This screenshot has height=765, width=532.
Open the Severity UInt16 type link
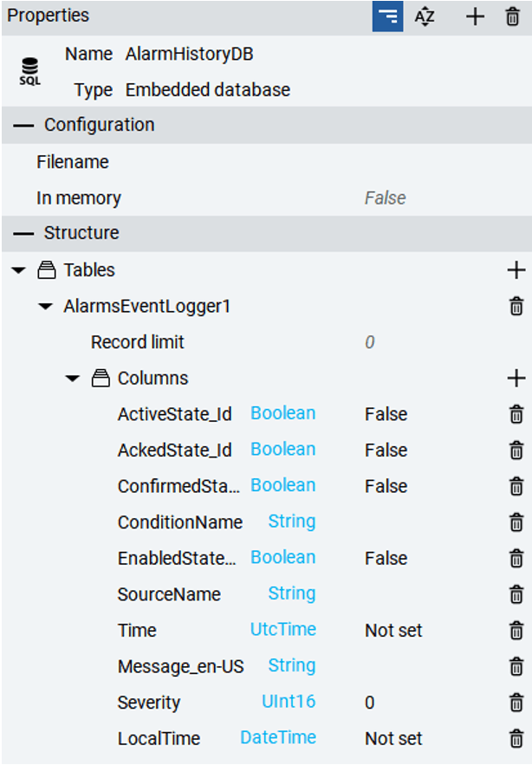coord(289,702)
